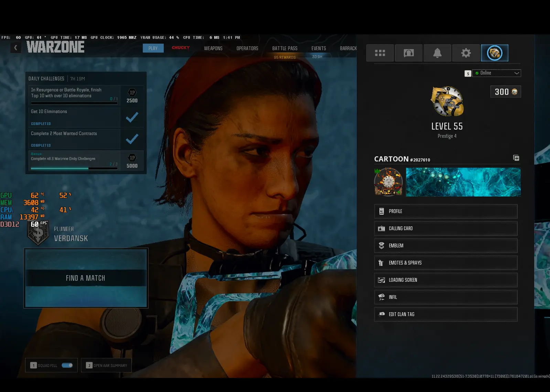Click the player profile emblem icon
The height and width of the screenshot is (392, 550).
pos(494,53)
